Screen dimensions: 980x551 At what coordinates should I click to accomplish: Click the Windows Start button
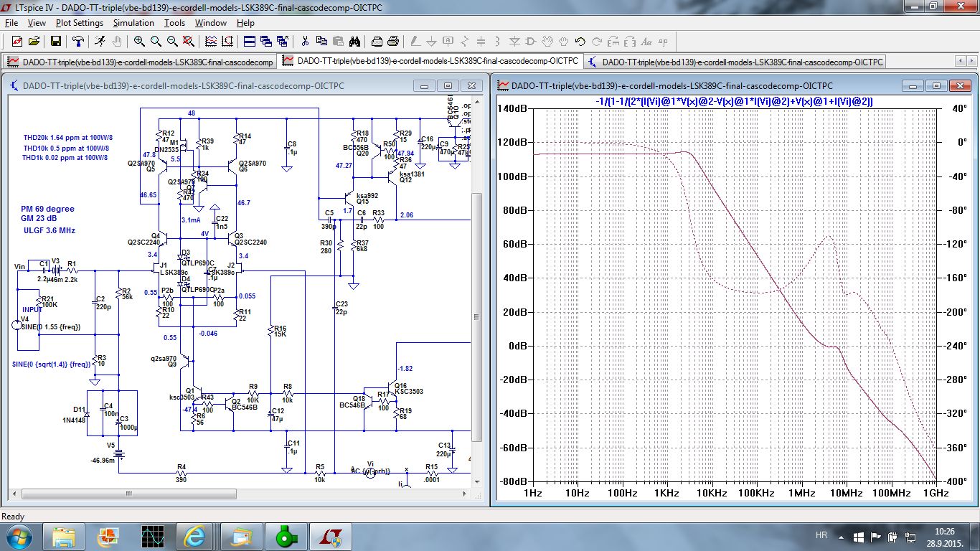17,536
